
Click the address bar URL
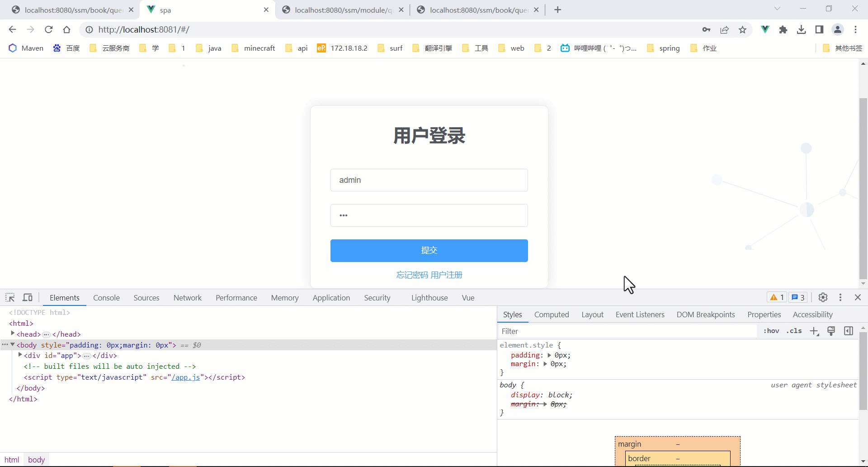144,29
